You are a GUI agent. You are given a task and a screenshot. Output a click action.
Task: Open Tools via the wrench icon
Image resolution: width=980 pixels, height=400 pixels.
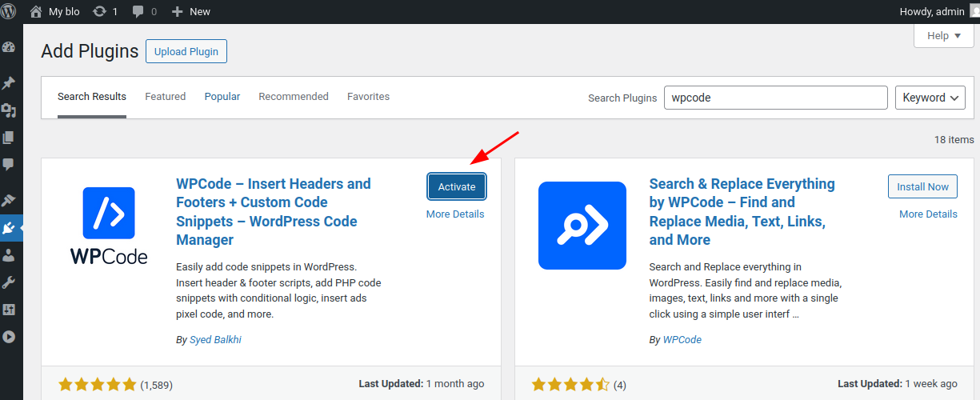9,282
